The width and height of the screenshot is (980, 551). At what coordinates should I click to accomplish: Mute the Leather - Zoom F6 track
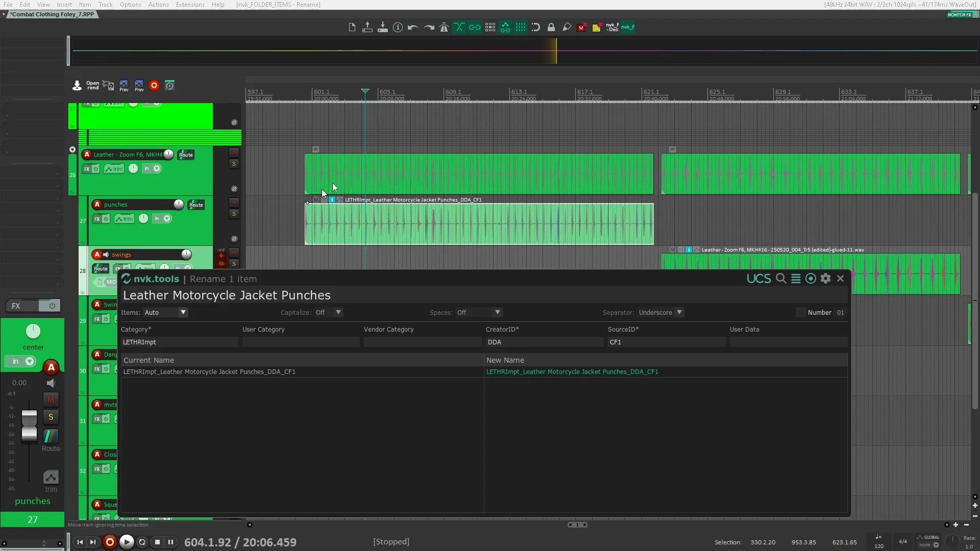[x=234, y=153]
